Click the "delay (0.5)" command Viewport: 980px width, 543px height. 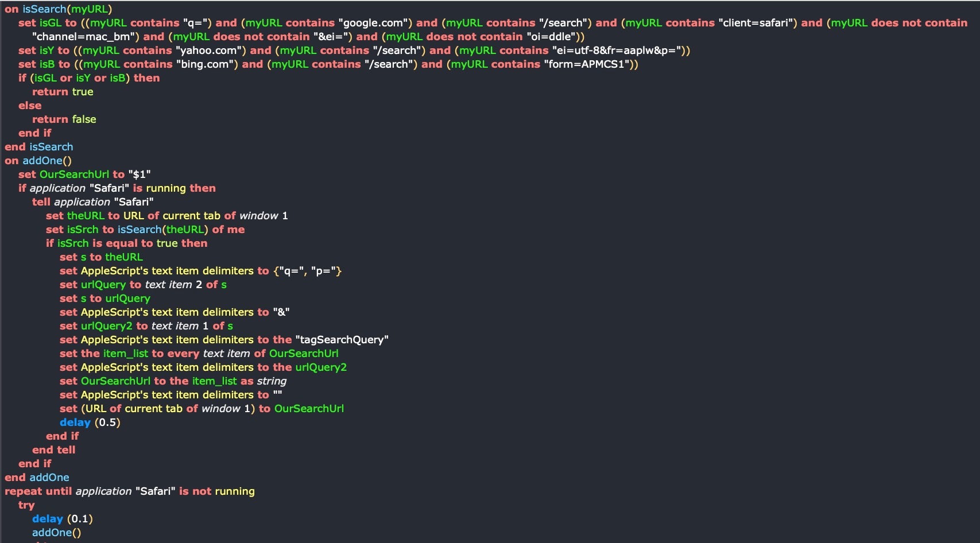click(90, 422)
